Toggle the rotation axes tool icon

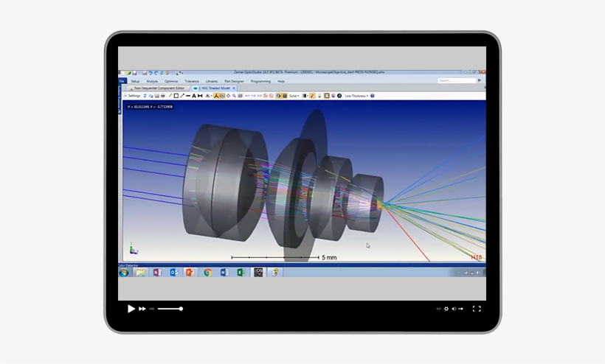click(x=216, y=96)
